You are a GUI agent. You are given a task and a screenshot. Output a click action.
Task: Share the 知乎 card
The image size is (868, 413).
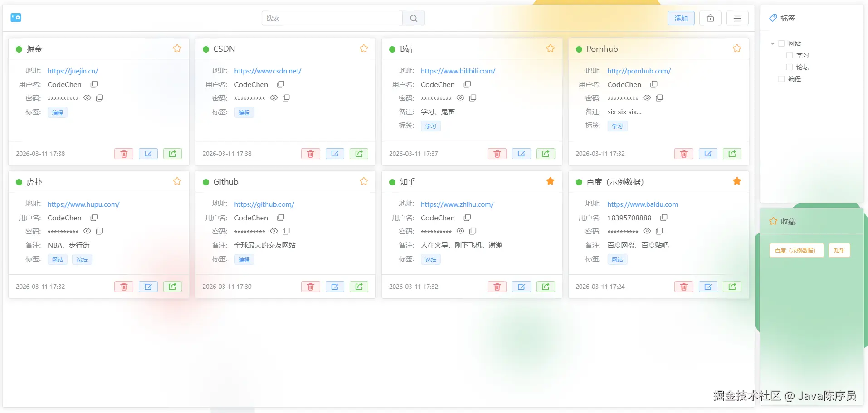point(546,287)
